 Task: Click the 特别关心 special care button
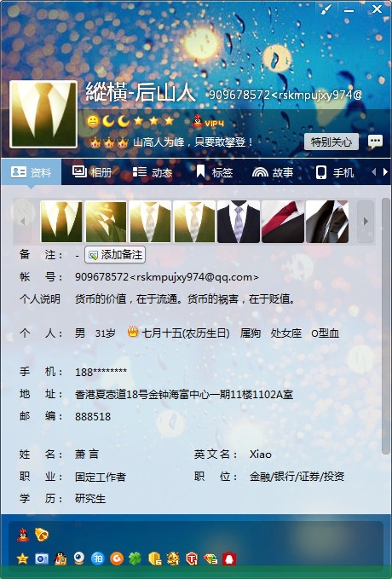[331, 142]
